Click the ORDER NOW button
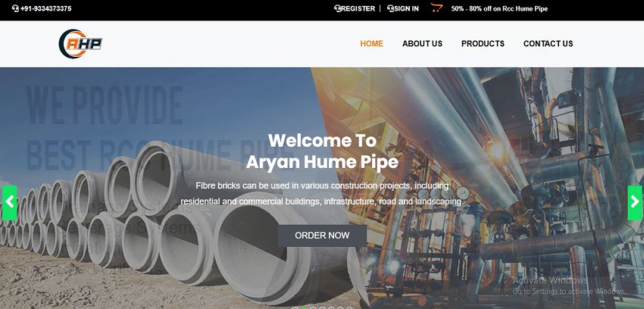 click(x=323, y=236)
